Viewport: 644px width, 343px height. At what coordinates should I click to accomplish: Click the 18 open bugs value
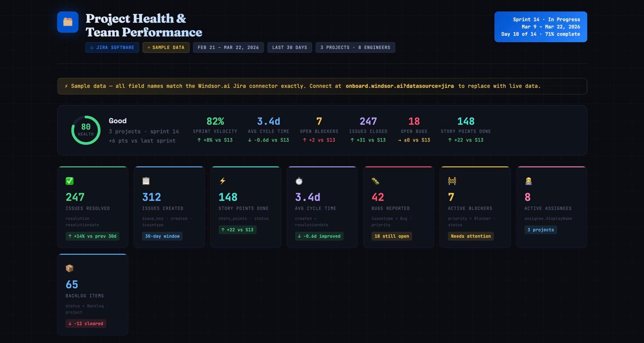[414, 121]
